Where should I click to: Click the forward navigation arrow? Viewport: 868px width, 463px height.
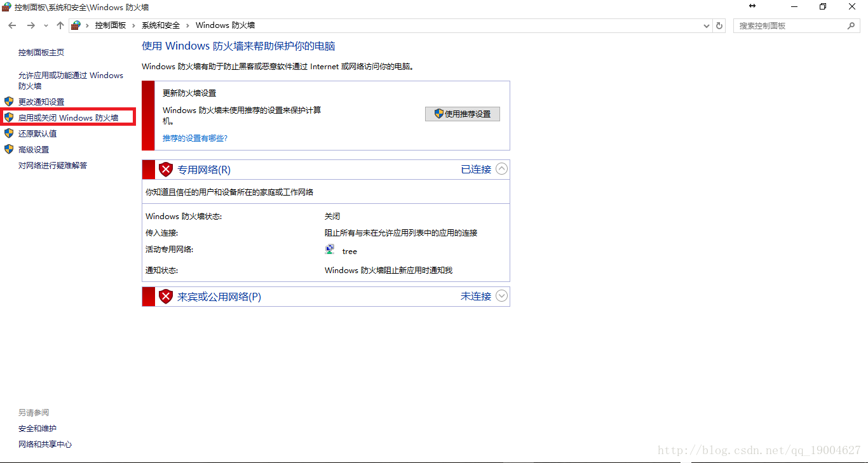(31, 25)
